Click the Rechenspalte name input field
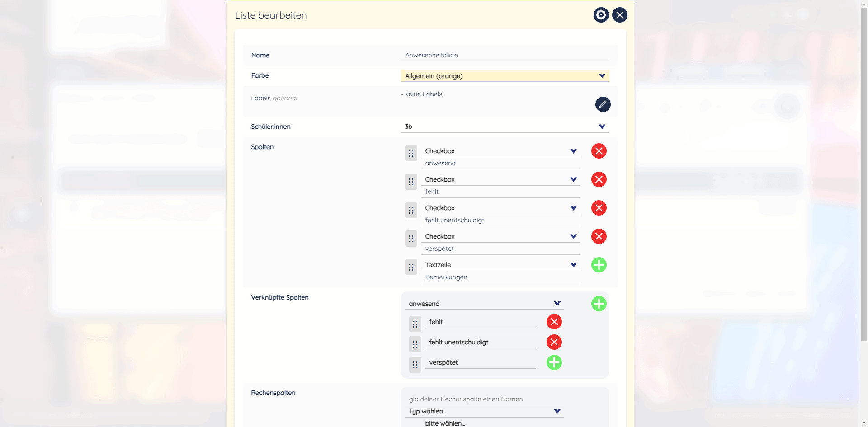 click(x=484, y=399)
